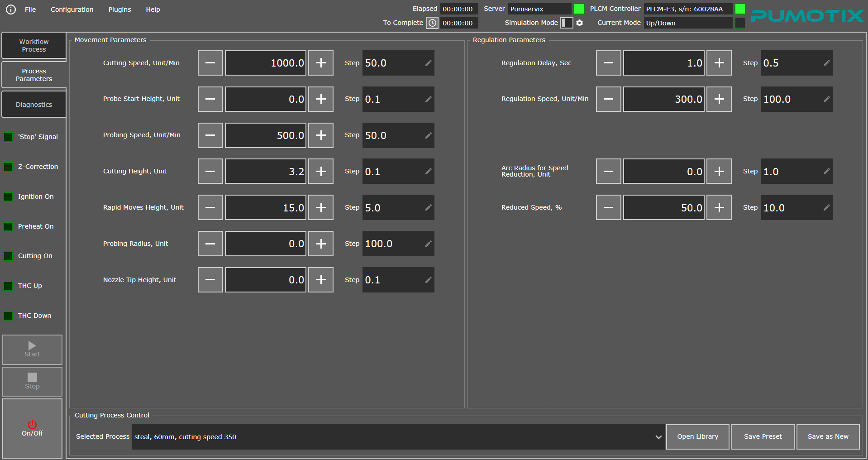
Task: Increase Probing Speed value
Action: [x=321, y=135]
